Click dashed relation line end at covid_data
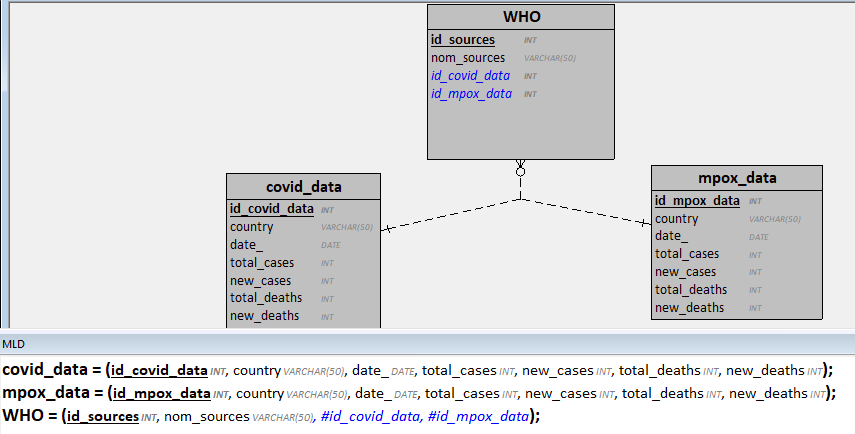Screen dimensions: 855x434 388,229
